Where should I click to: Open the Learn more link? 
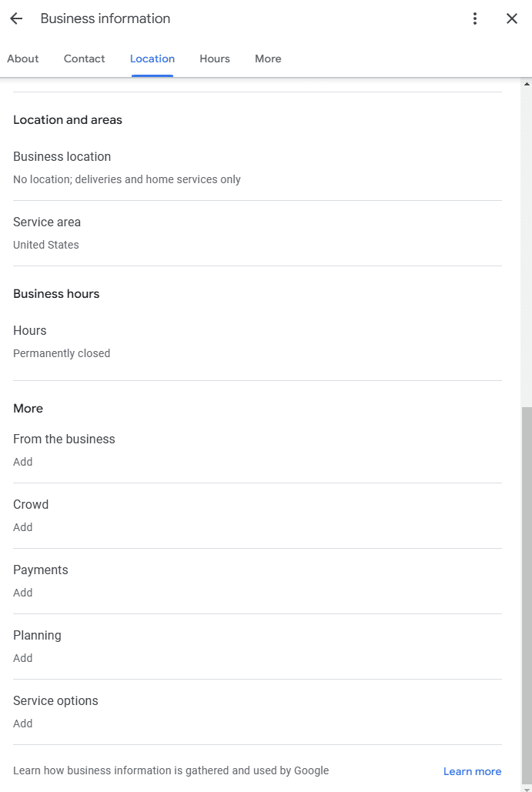(x=472, y=771)
